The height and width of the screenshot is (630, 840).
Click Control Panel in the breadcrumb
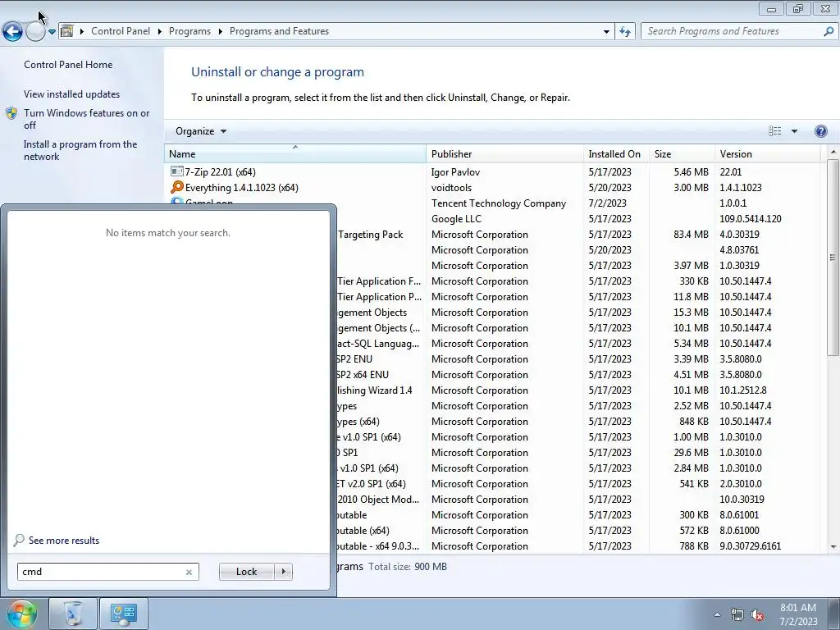click(x=121, y=31)
